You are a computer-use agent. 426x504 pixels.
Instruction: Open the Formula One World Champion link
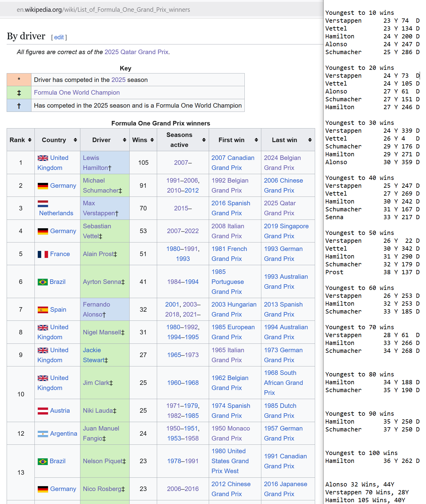point(77,93)
